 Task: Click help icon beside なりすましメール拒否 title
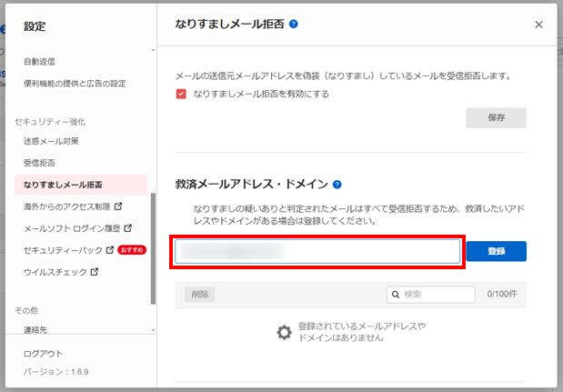point(294,25)
